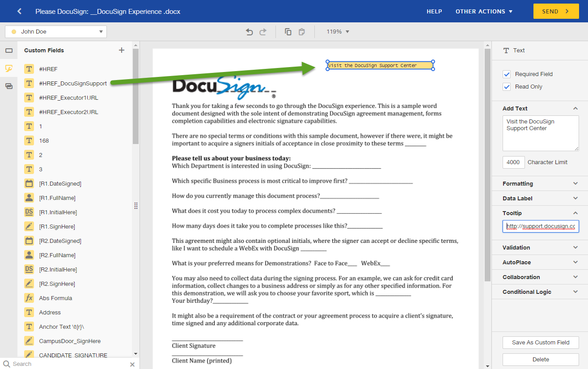Click the HELP menu item
This screenshot has width=588, height=369.
[x=434, y=11]
